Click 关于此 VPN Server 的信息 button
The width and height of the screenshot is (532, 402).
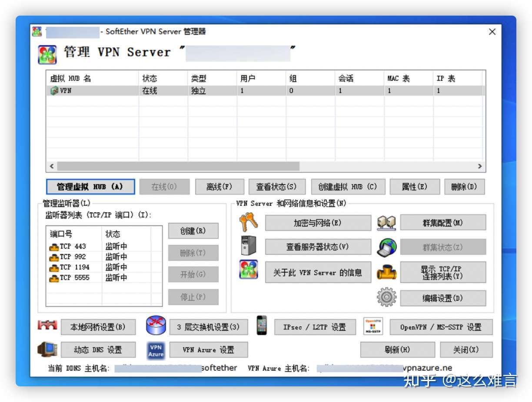tap(318, 273)
